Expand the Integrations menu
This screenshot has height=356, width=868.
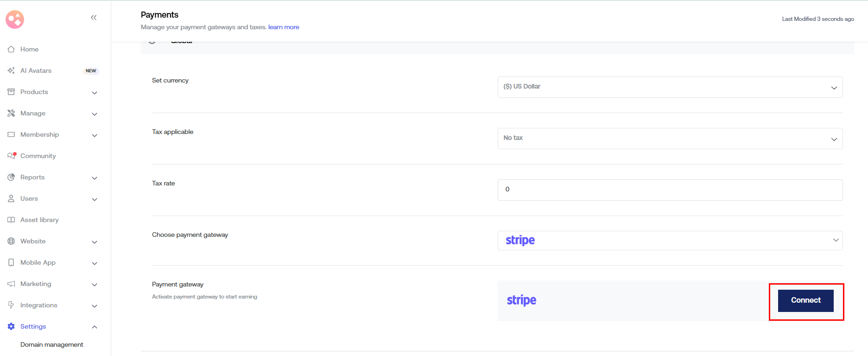pyautogui.click(x=39, y=305)
